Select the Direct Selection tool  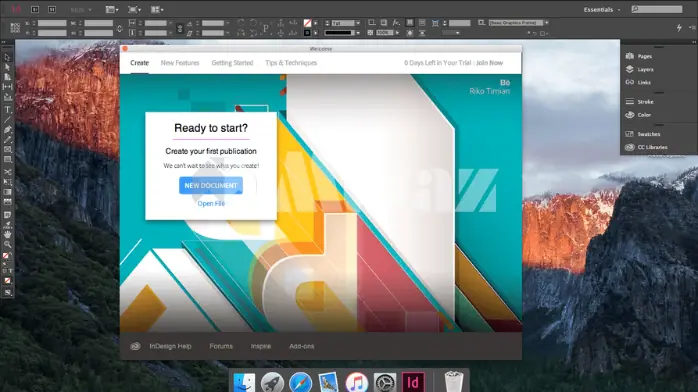click(x=7, y=67)
